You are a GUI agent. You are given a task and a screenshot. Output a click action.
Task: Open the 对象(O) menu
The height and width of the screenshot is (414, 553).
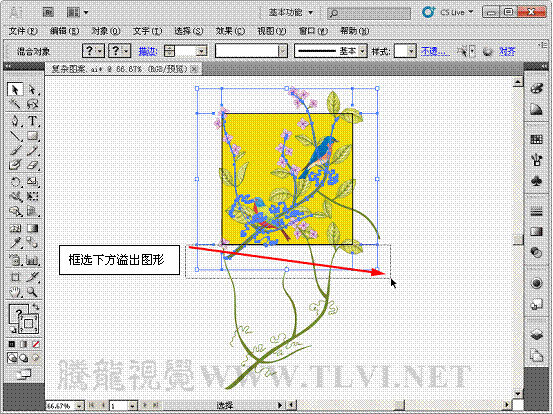106,31
